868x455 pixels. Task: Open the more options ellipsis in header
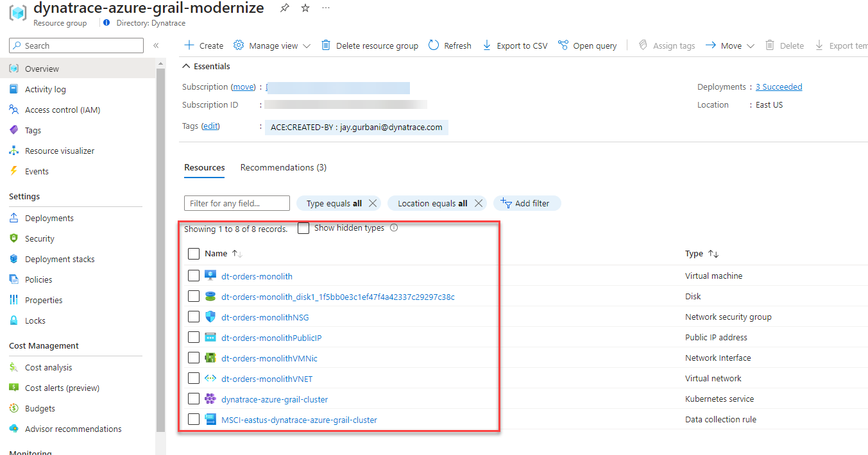326,8
